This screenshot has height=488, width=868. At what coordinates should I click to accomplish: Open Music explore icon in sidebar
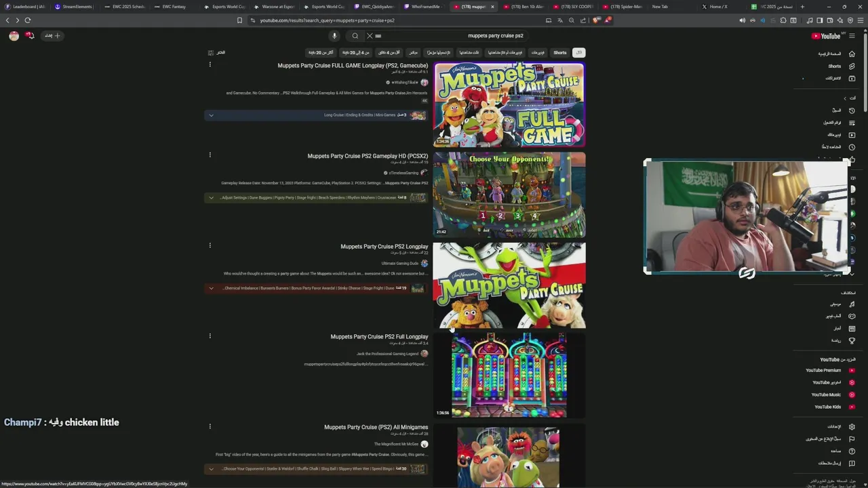pos(852,304)
